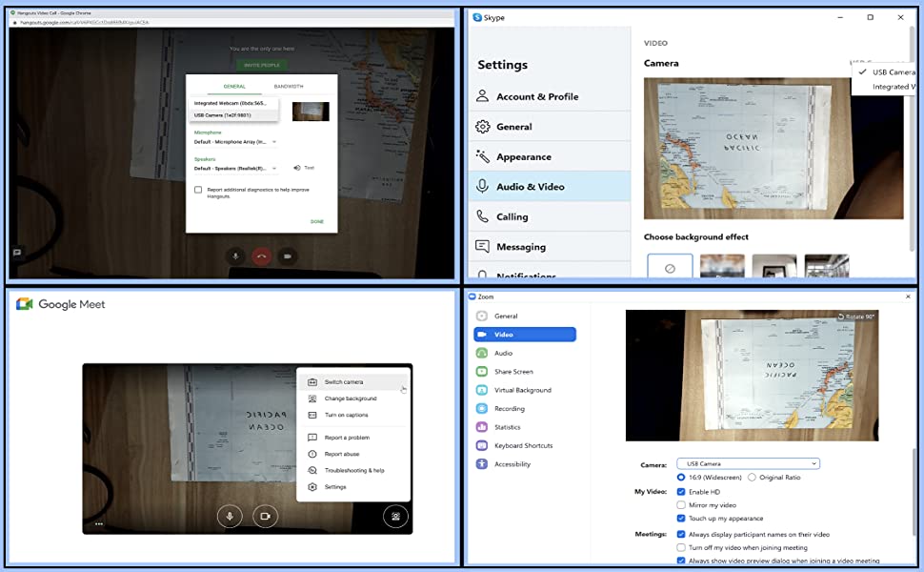Click Rotate 90° on Zoom preview

[856, 317]
